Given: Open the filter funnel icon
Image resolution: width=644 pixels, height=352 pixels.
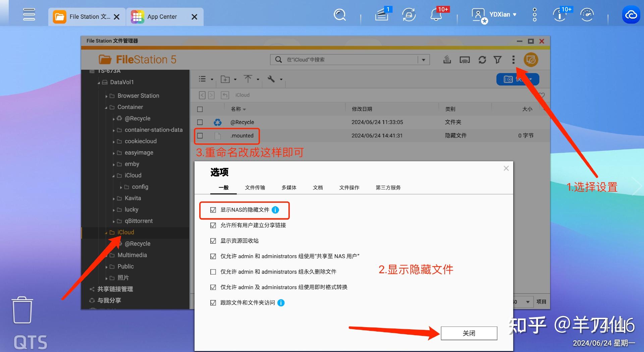Looking at the screenshot, I should pyautogui.click(x=497, y=60).
